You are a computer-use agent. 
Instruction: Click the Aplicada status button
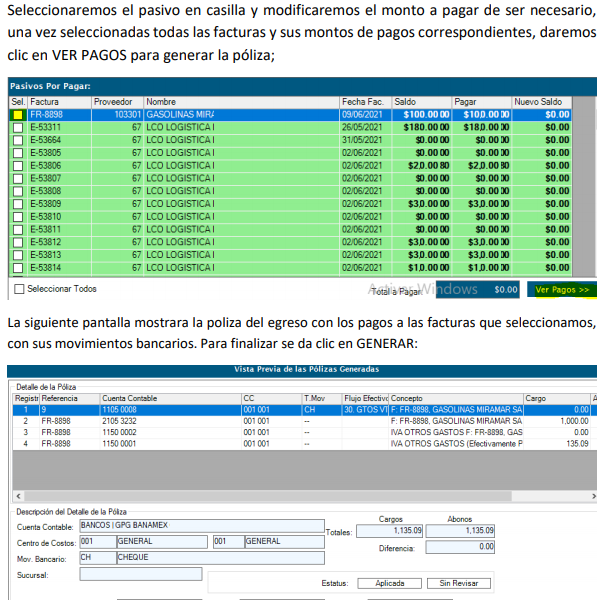(x=389, y=583)
